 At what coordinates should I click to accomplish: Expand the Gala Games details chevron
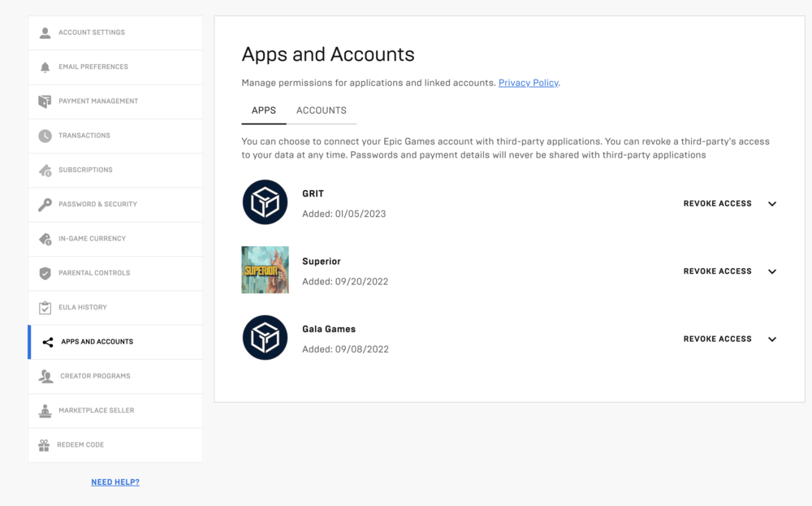point(772,339)
